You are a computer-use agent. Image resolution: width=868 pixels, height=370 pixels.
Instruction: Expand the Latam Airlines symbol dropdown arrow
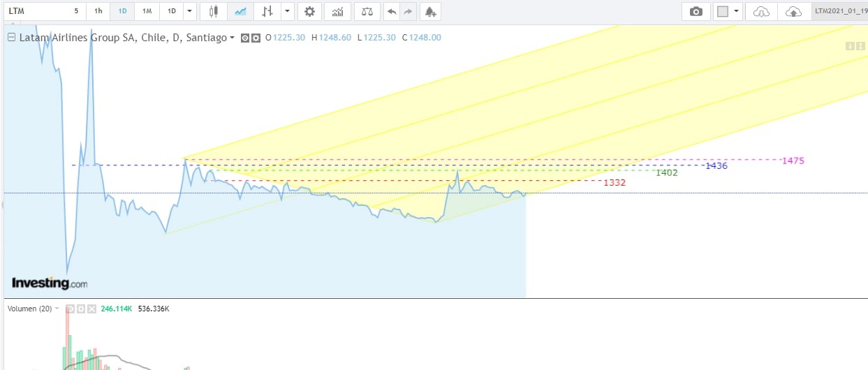click(233, 38)
